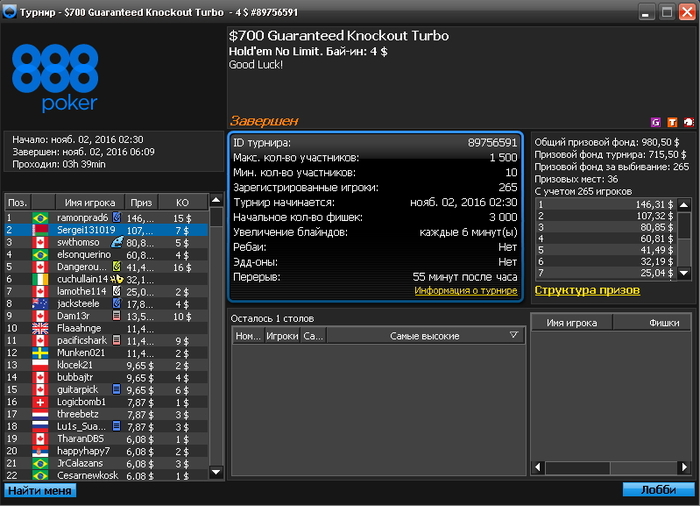Click the shark icon beside swthomso
700x506 pixels.
[x=117, y=242]
